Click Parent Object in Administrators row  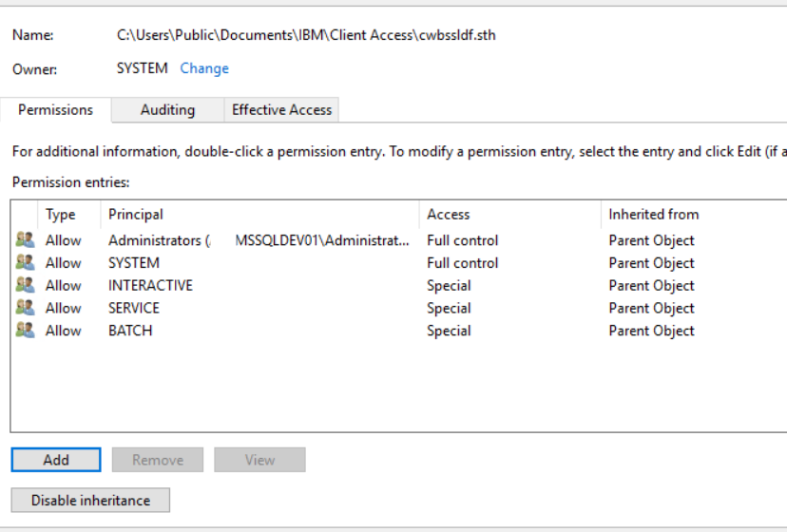tap(651, 240)
